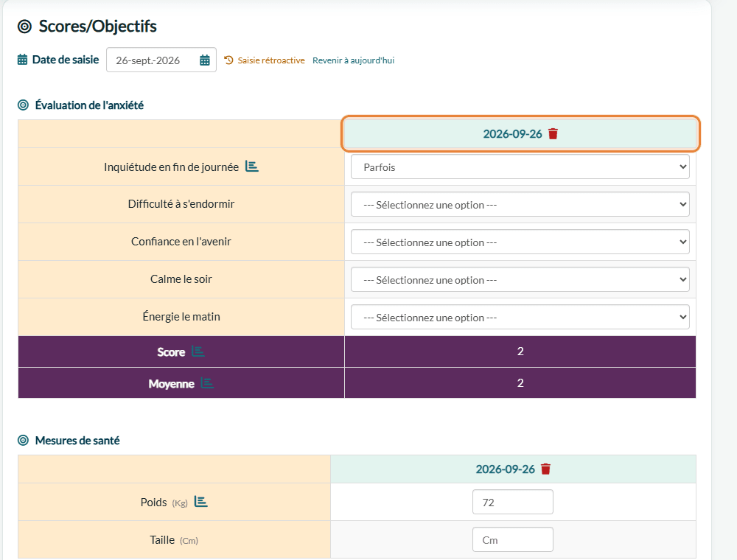The height and width of the screenshot is (560, 737).
Task: Show chart for Moyenne row
Action: click(x=207, y=383)
